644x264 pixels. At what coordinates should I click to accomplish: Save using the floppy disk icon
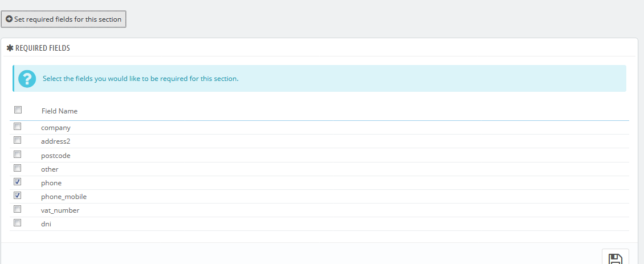(616, 257)
